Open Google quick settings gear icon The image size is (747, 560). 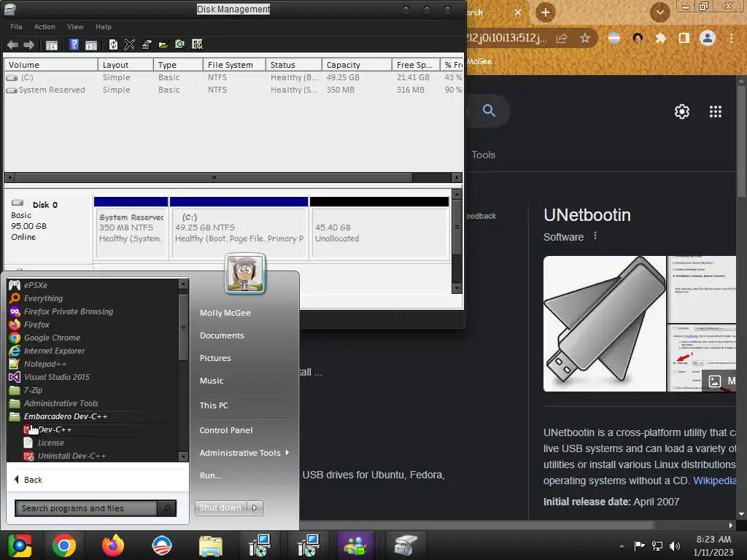click(x=682, y=112)
